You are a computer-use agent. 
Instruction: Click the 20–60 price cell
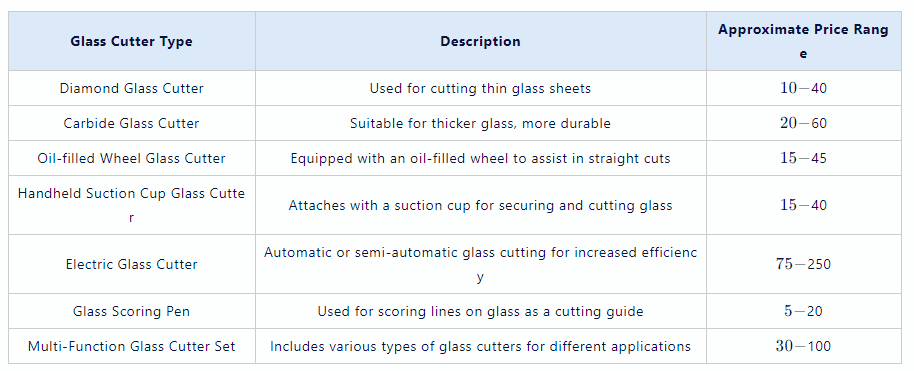pyautogui.click(x=803, y=124)
